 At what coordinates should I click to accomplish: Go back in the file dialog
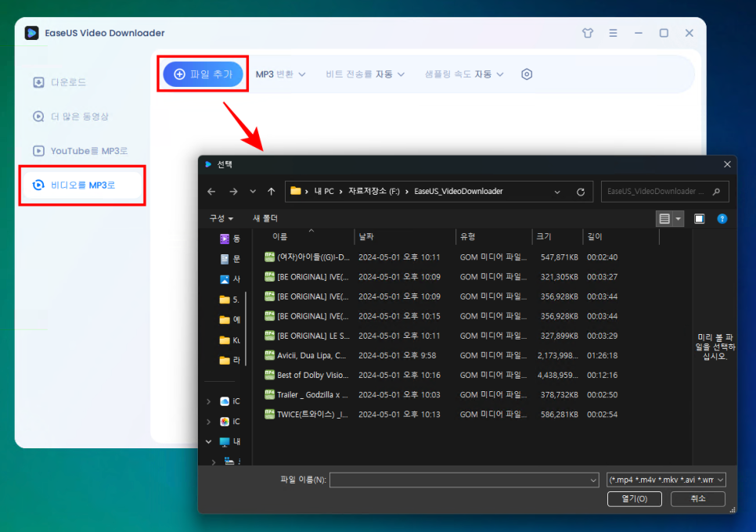[x=211, y=192]
